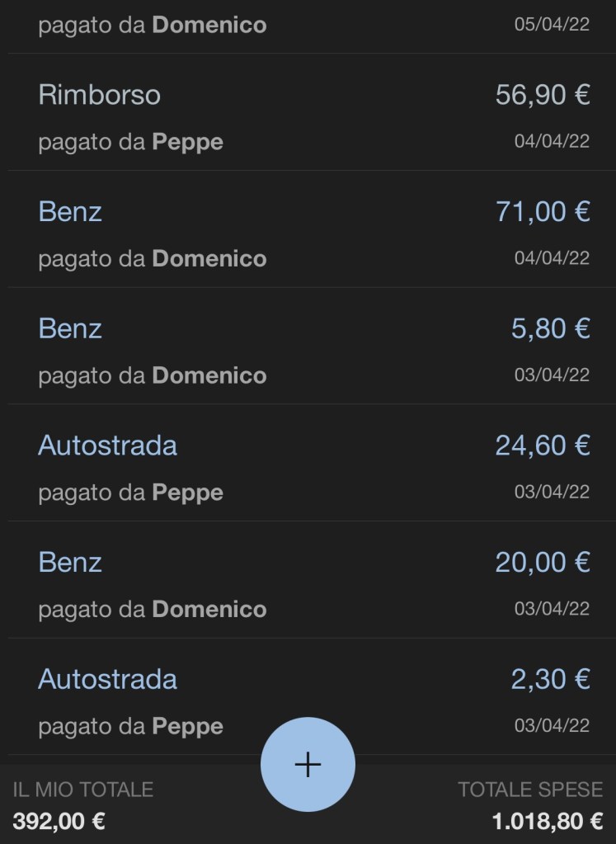Image resolution: width=616 pixels, height=844 pixels.
Task: Click the 20,00 € amount
Action: [542, 563]
